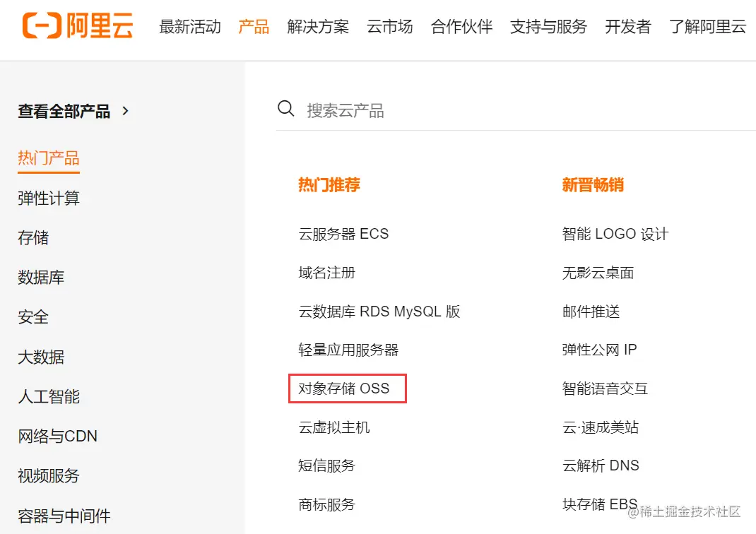The height and width of the screenshot is (534, 756).
Task: Select 网络与CDN sidebar category
Action: click(58, 436)
